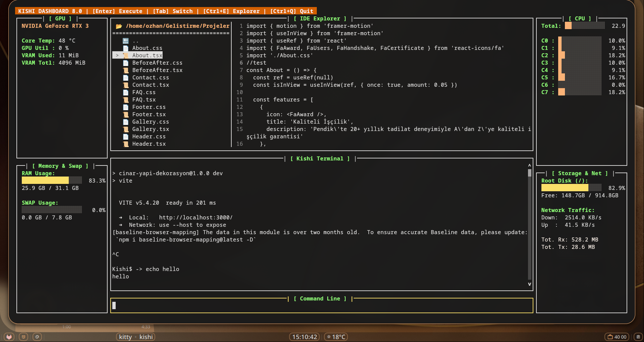
Task: Select the Memory & Swap panel title
Action: point(60,166)
